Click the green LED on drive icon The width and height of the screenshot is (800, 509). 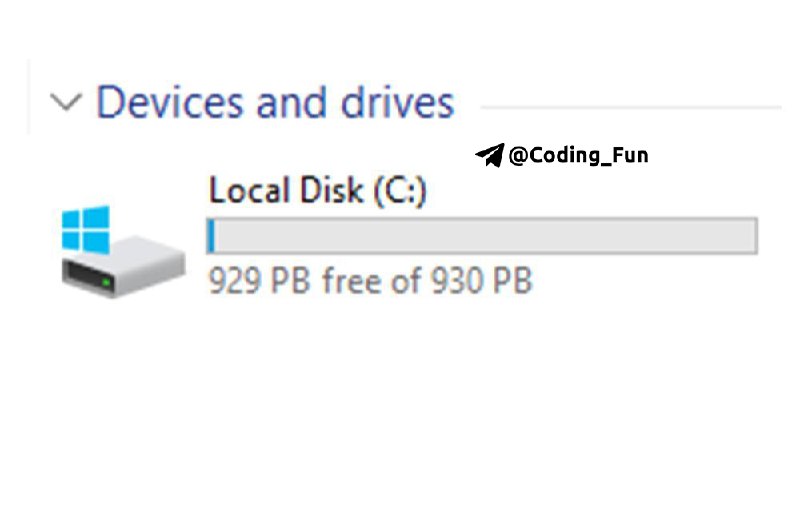[x=106, y=281]
